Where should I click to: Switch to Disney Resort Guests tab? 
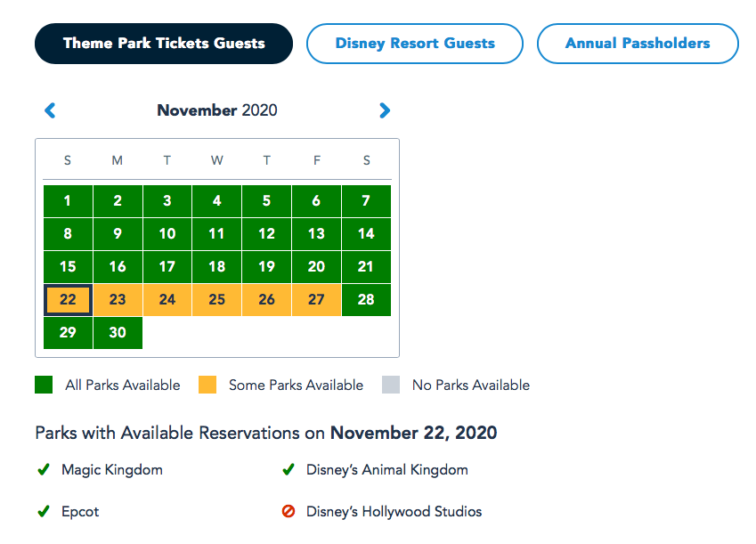click(x=415, y=44)
